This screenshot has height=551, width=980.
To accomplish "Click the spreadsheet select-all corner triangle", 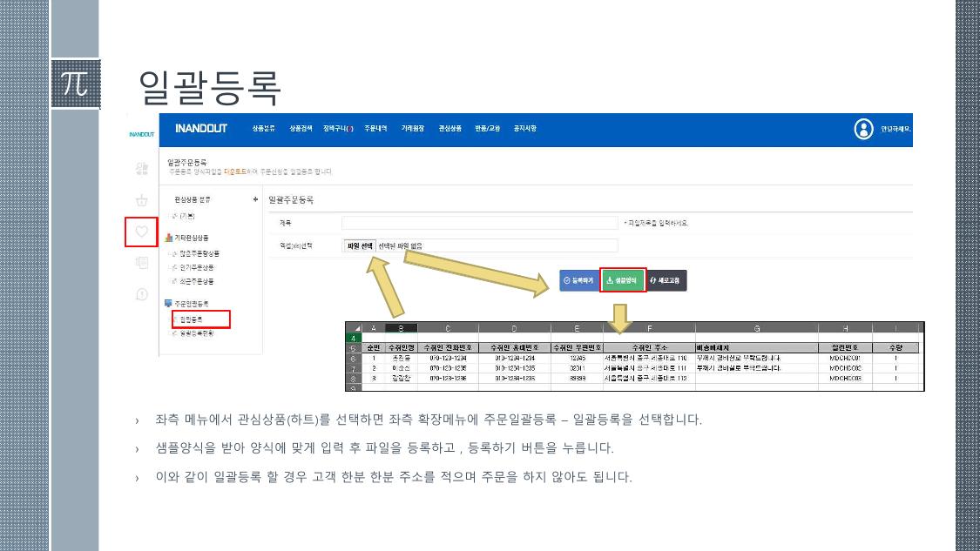I will [x=357, y=328].
